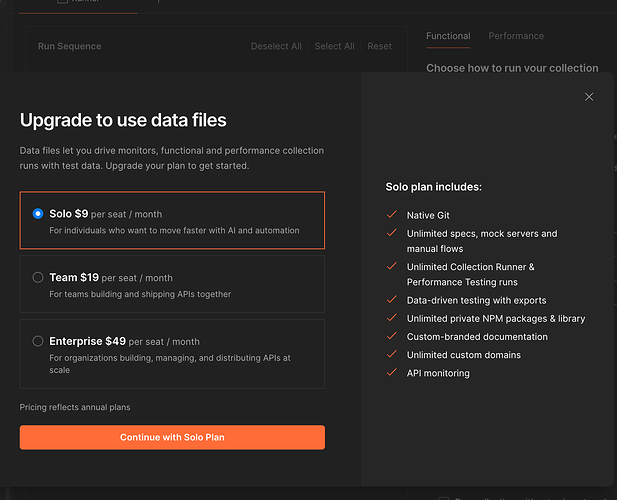Click 'Data-driven testing with exports' text

click(x=477, y=301)
